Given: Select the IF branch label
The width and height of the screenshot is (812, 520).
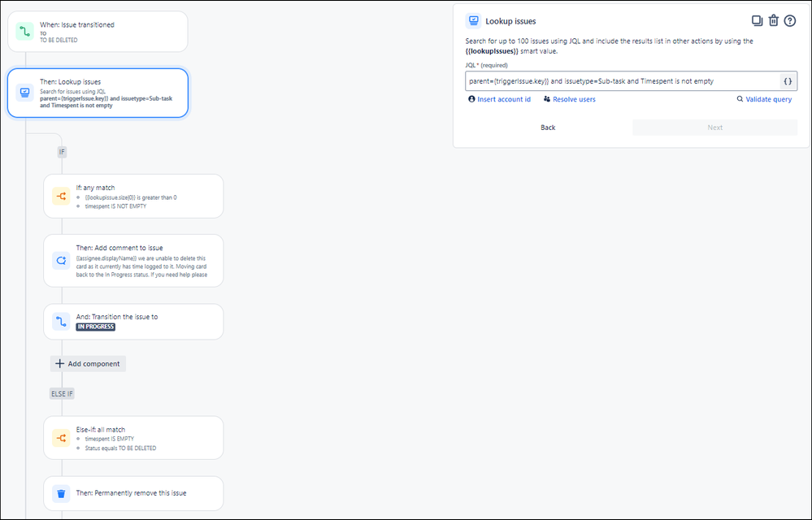Looking at the screenshot, I should [x=62, y=152].
